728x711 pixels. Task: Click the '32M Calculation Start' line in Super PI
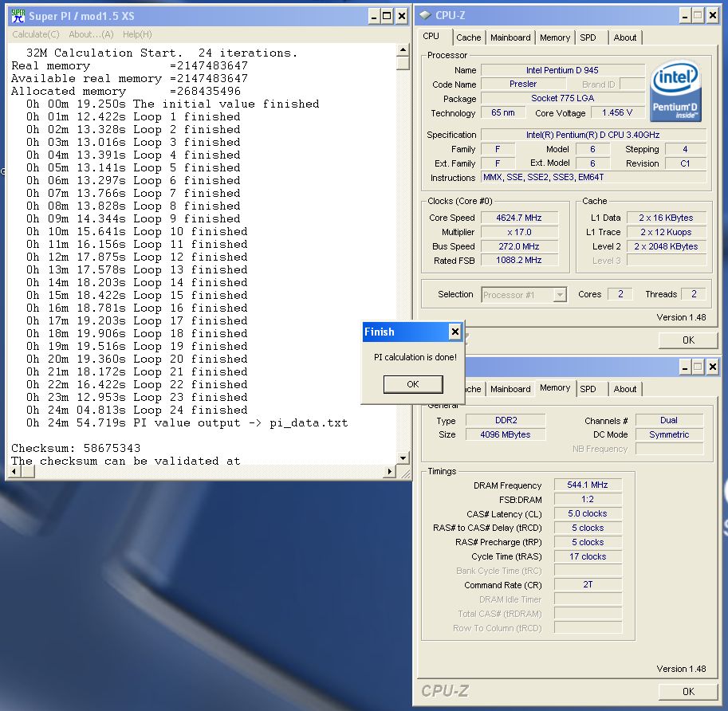162,53
